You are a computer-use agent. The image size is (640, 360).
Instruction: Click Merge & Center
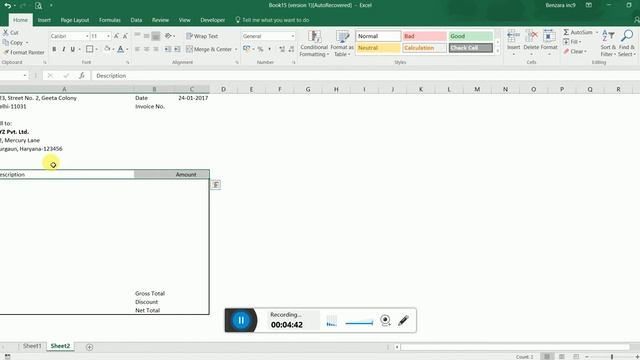(209, 49)
